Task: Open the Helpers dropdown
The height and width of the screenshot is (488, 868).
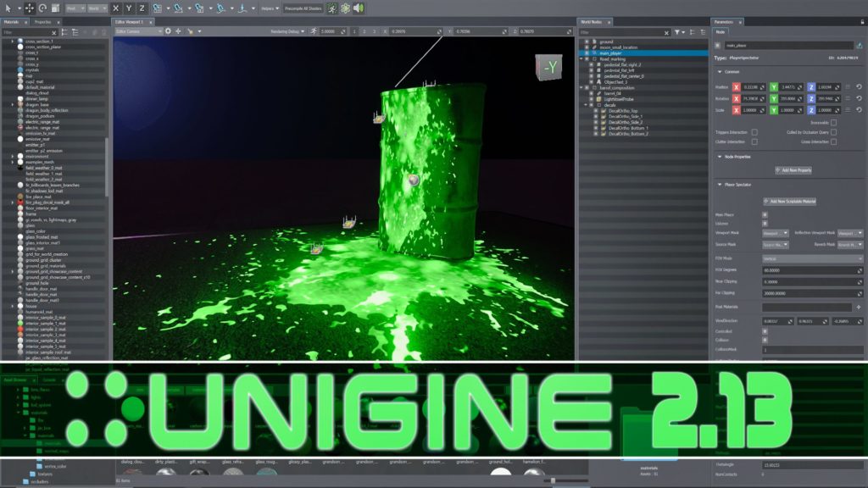Action: point(270,8)
